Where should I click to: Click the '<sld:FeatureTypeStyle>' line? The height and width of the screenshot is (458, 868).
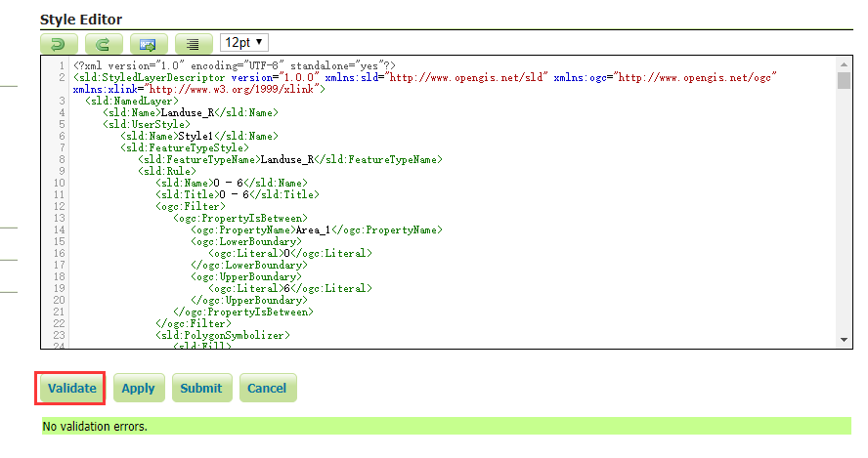pos(185,147)
